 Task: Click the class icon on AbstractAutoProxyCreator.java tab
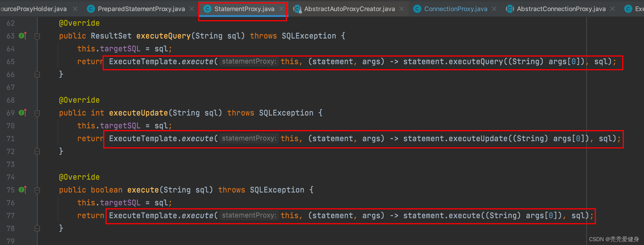tap(297, 9)
